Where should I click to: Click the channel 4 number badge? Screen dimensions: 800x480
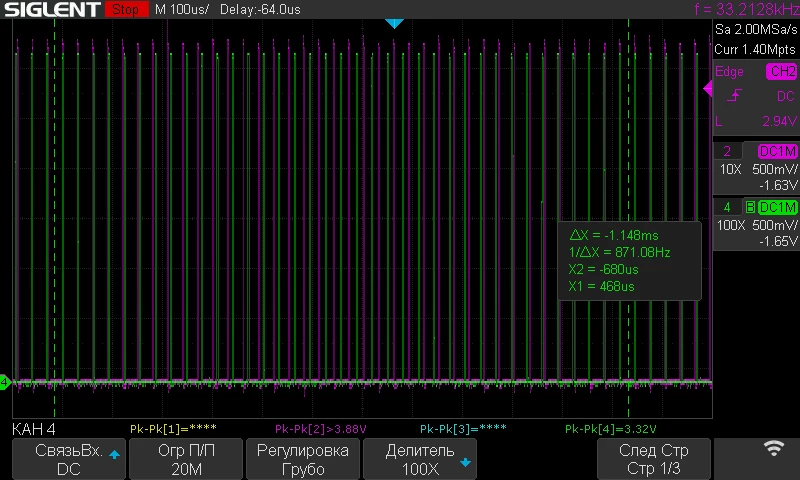pyautogui.click(x=727, y=207)
